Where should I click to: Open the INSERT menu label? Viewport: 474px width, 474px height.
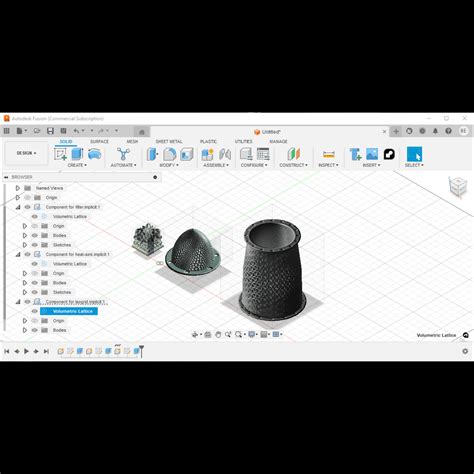(371, 165)
